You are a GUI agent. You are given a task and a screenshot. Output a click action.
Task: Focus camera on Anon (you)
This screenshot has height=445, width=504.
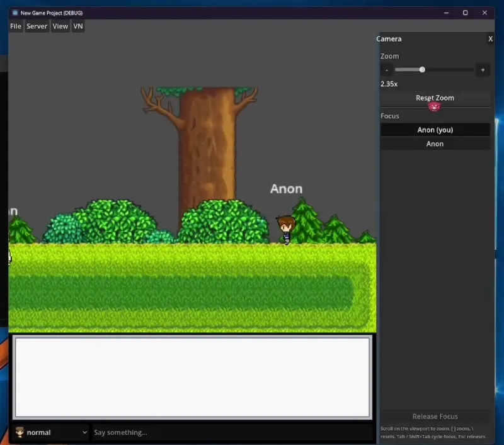[x=435, y=130]
